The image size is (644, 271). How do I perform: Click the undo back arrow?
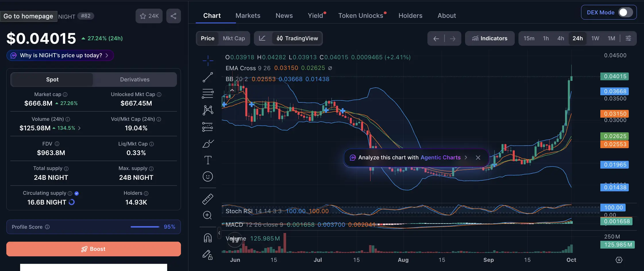436,39
